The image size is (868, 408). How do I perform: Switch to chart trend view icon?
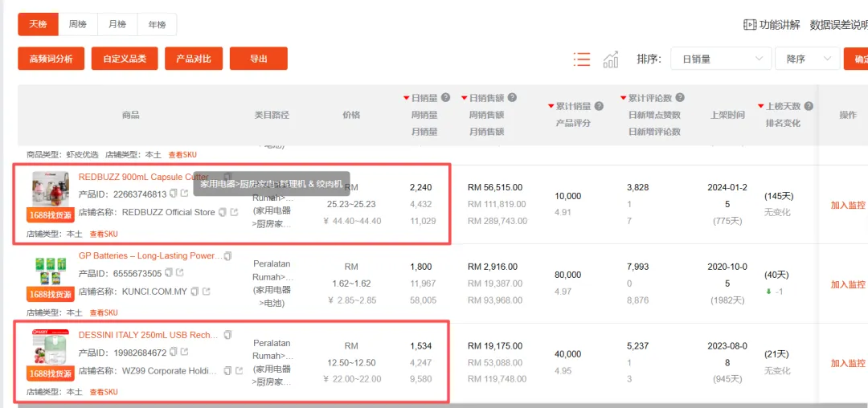(611, 59)
